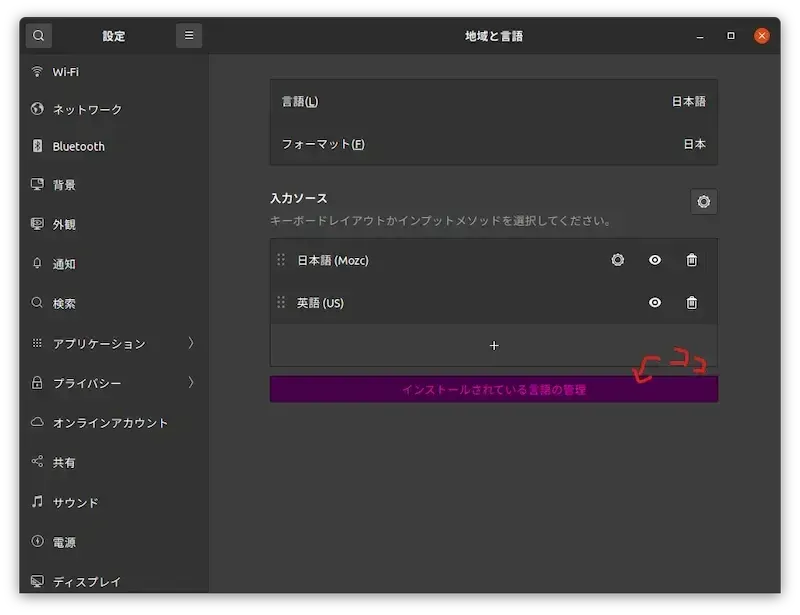The width and height of the screenshot is (800, 615).
Task: Remove 英語 (US) using the trash icon
Action: click(690, 303)
